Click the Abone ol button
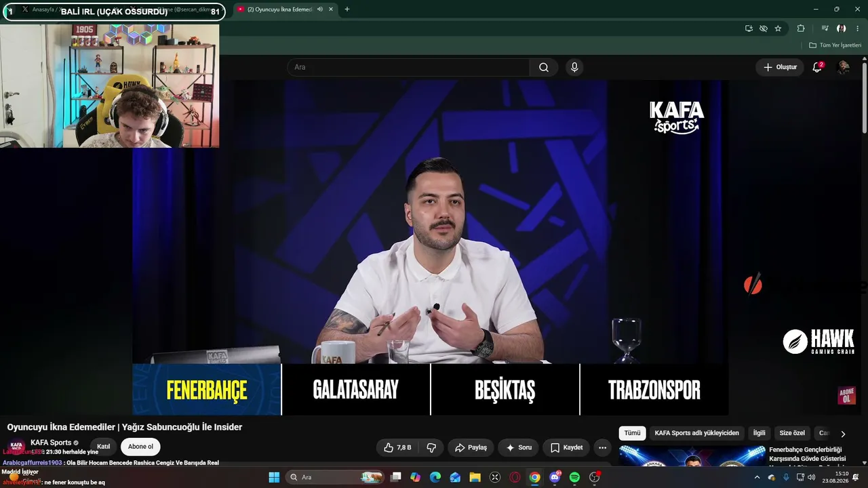 [140, 447]
